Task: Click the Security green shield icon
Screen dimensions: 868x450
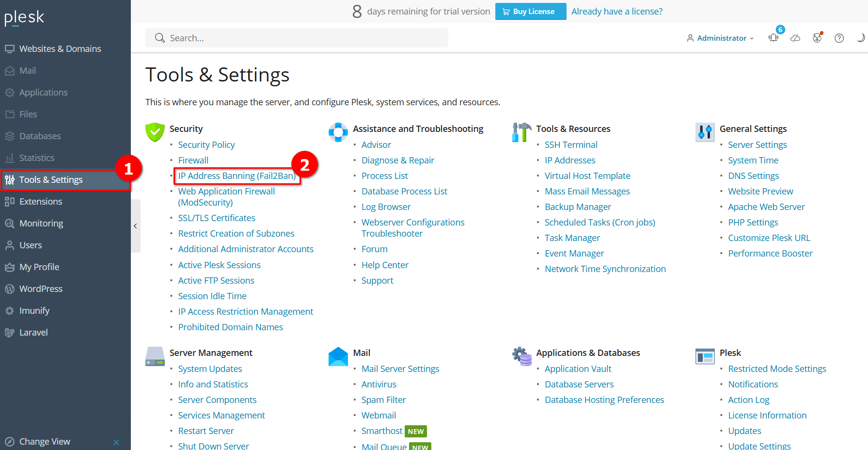Action: (x=155, y=132)
